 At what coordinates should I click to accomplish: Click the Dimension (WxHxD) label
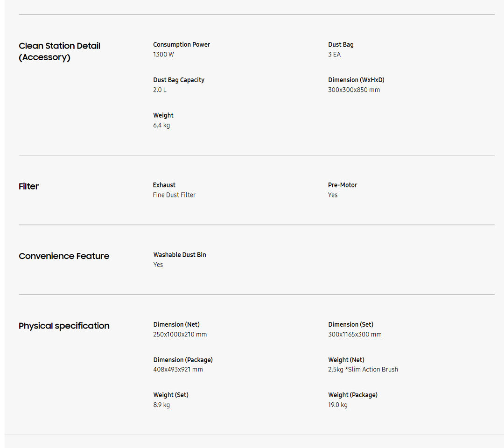356,80
